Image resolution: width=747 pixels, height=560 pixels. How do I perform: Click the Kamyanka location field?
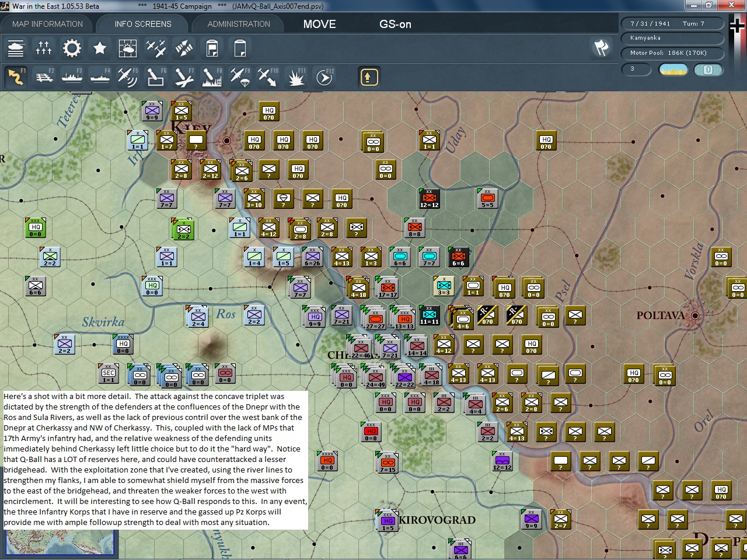[672, 38]
